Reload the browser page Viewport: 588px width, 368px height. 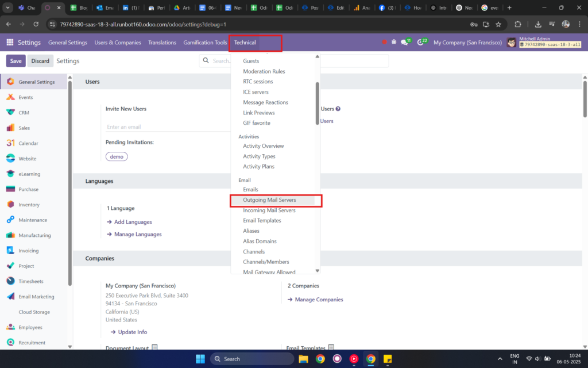(36, 24)
